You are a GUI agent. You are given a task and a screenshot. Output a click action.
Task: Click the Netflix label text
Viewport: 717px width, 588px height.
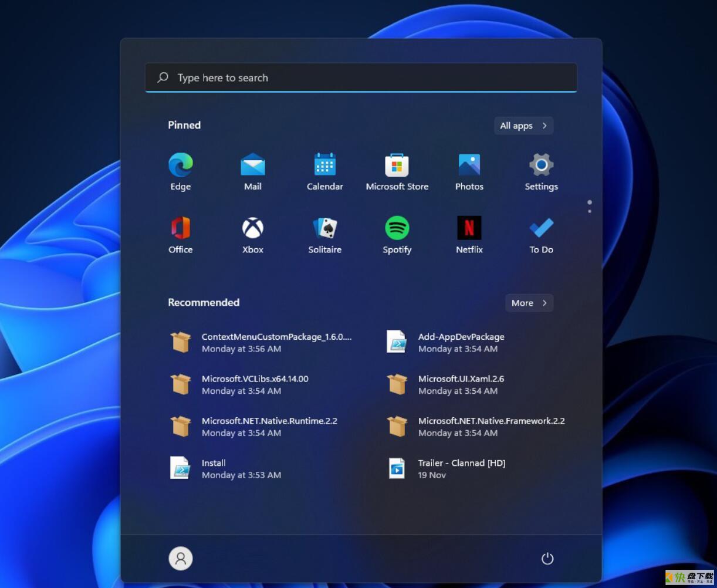(469, 249)
